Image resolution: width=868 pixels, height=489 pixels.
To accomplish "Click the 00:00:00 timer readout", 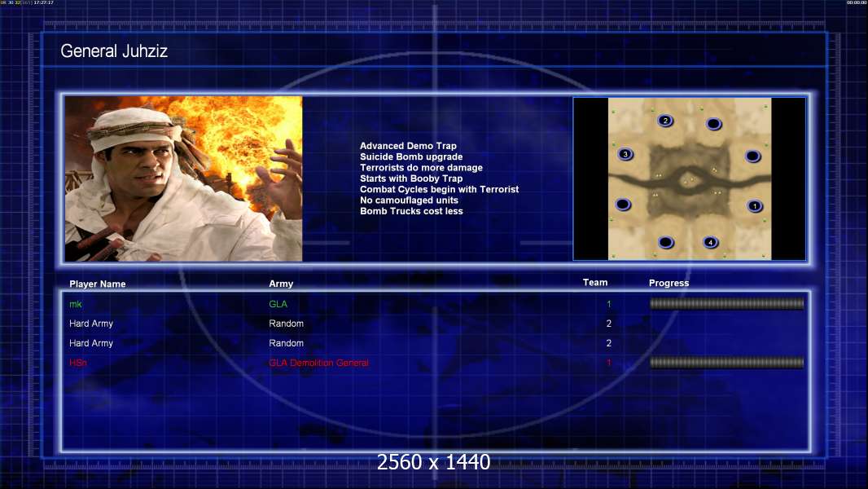I will [x=857, y=2].
